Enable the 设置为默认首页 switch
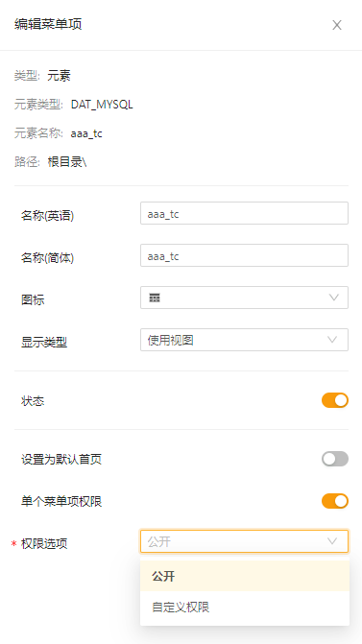Viewport: 362px width, 644px height. tap(335, 459)
